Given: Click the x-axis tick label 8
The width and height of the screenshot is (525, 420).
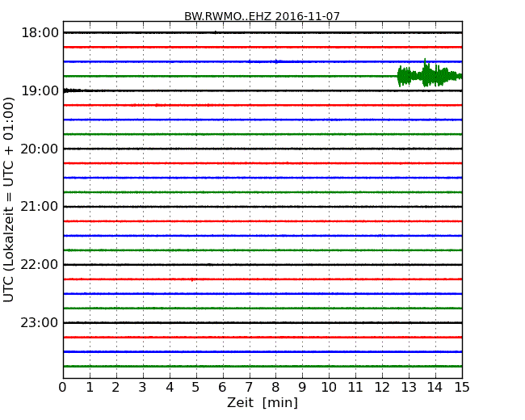Looking at the screenshot, I should tap(275, 388).
